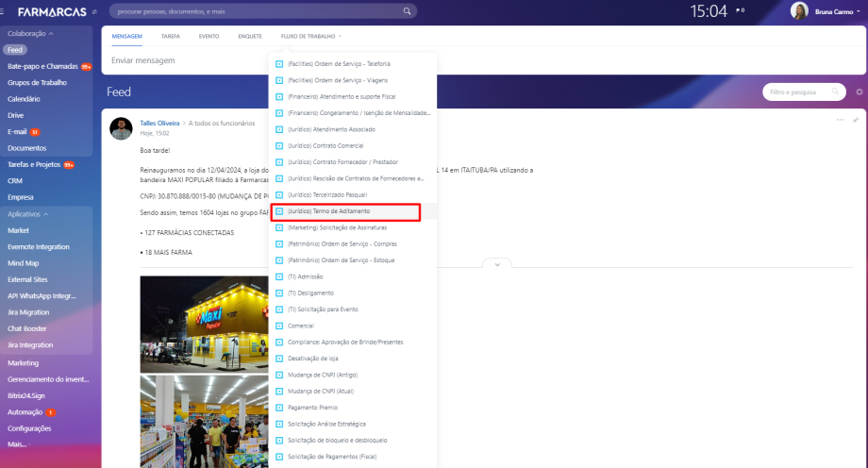Open the post's three-dot options menu

(841, 120)
